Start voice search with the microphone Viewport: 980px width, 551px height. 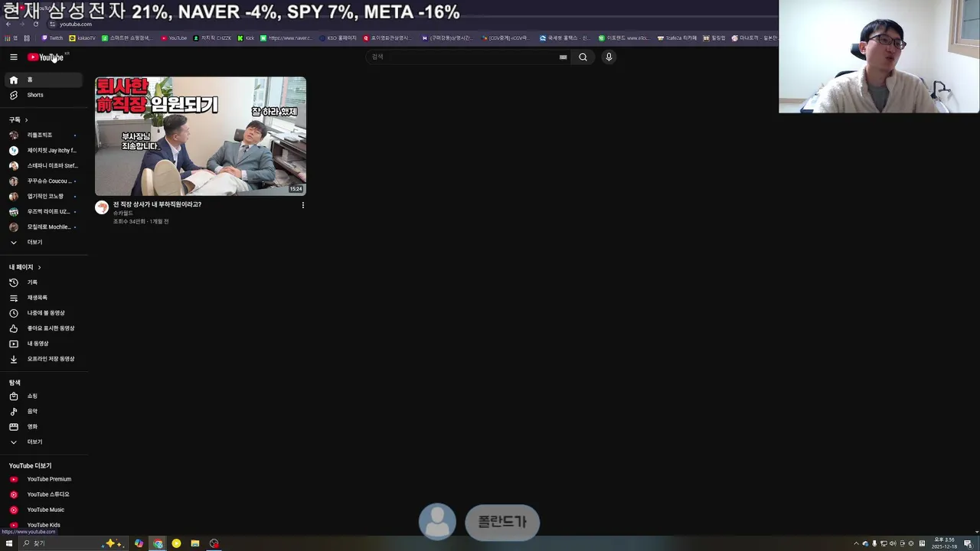pos(609,57)
